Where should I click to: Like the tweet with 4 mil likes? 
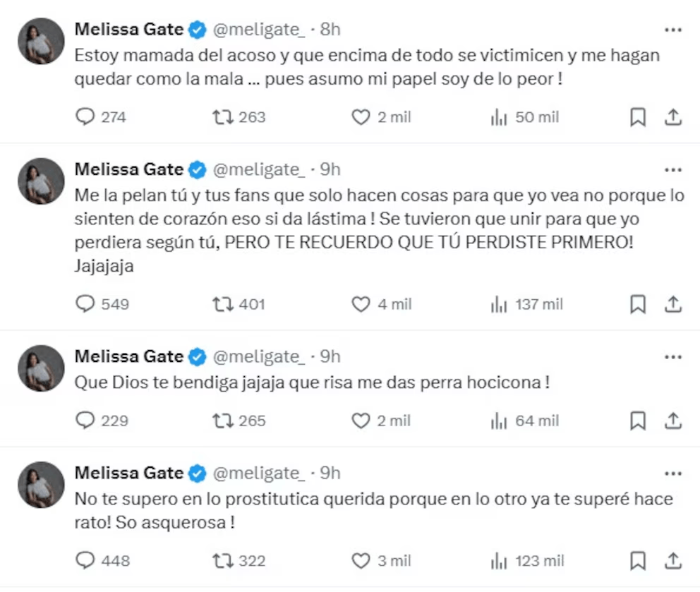[x=361, y=304]
